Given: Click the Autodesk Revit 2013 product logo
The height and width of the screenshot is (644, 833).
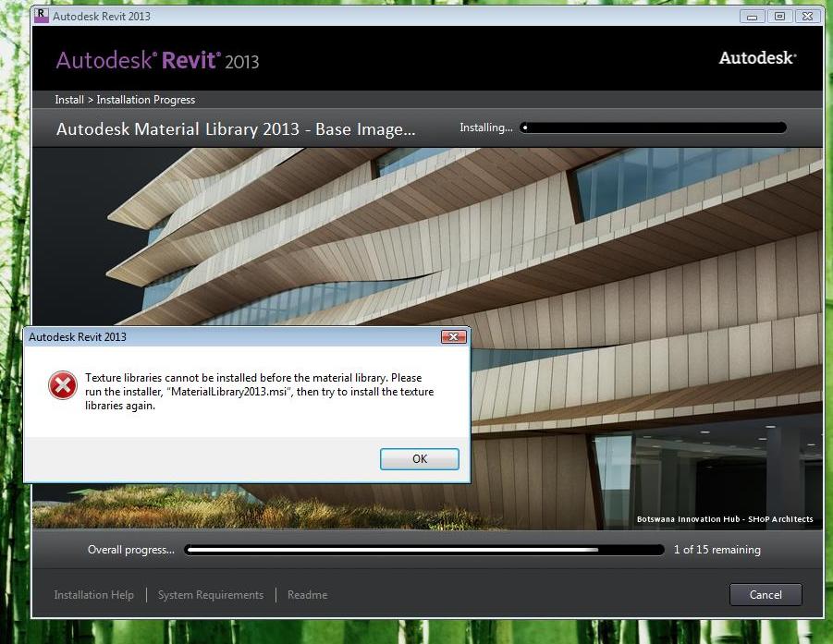Looking at the screenshot, I should 157,61.
